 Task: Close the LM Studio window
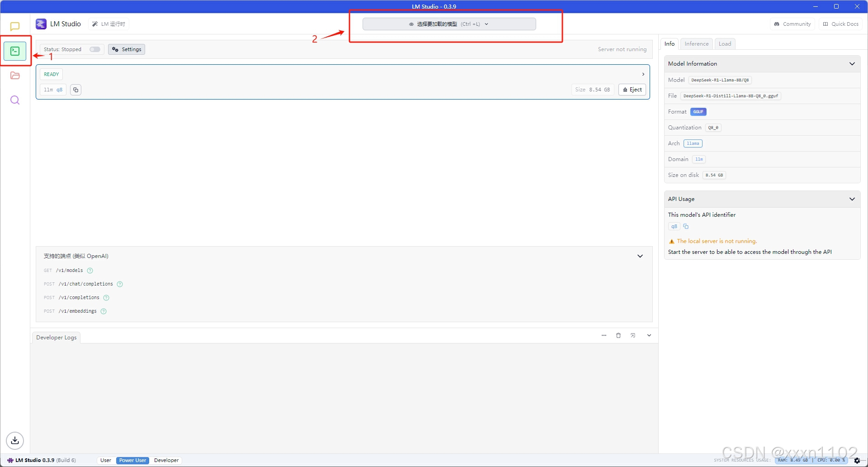pyautogui.click(x=857, y=6)
